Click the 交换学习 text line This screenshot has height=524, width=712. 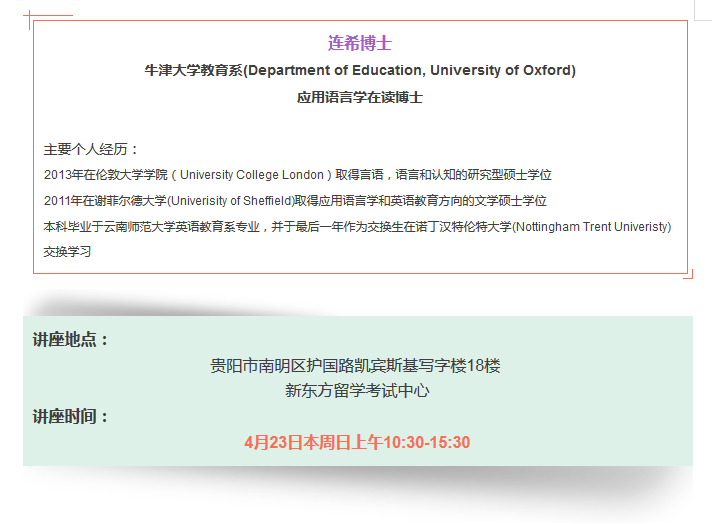pyautogui.click(x=67, y=252)
